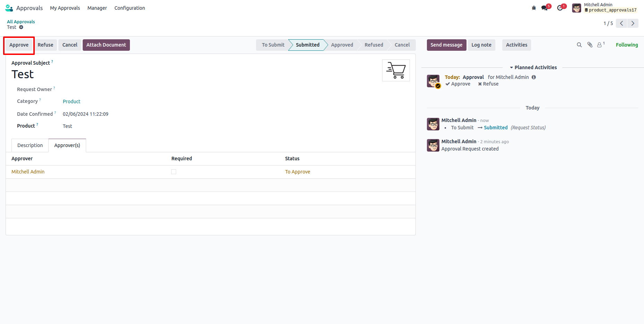This screenshot has height=324, width=644.
Task: Click the avatar on status change message
Action: [x=433, y=124]
